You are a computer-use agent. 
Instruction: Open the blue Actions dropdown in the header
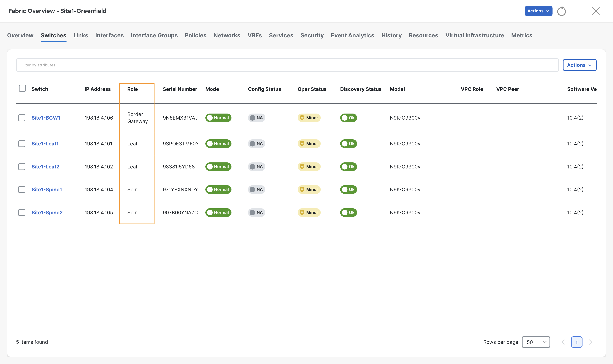538,11
